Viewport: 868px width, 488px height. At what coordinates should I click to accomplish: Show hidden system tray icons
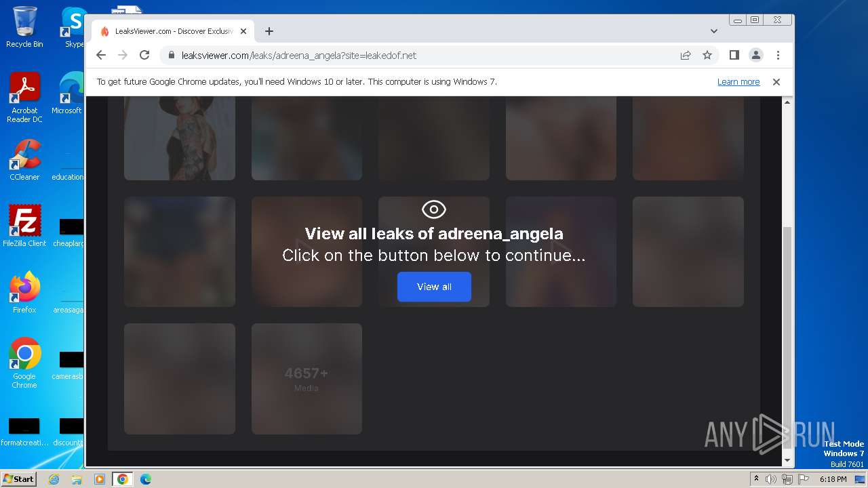756,479
